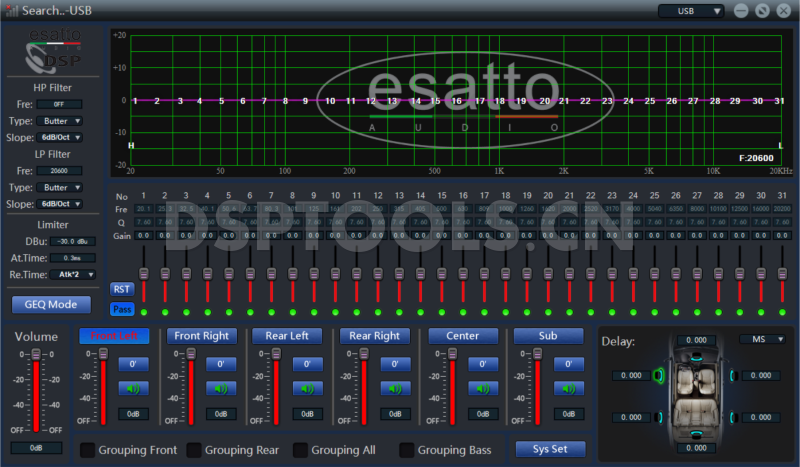Click Limiter At.Time 0.3ms field

click(72, 258)
